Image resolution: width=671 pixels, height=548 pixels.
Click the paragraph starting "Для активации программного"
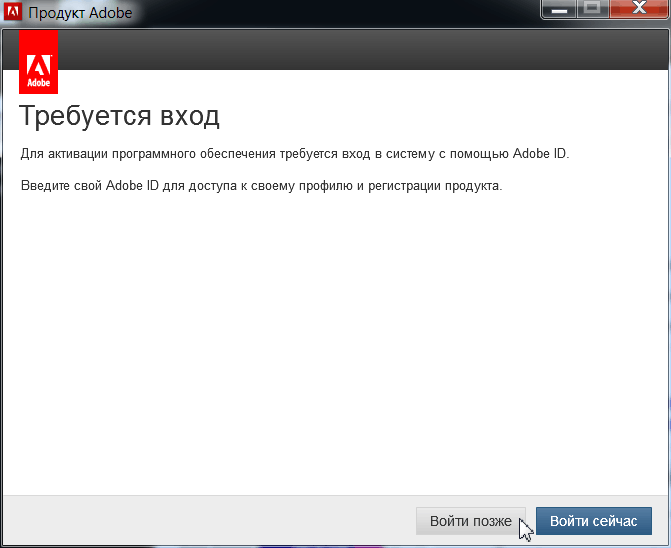tap(294, 154)
